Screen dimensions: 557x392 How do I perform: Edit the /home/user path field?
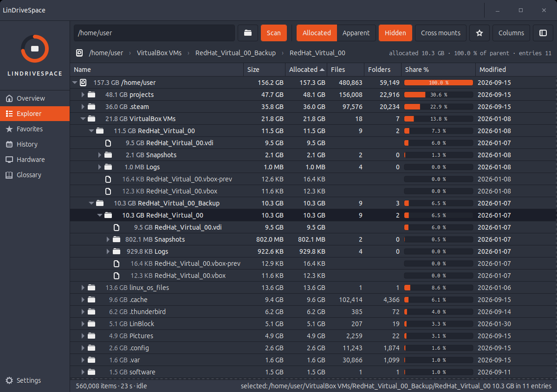(155, 33)
